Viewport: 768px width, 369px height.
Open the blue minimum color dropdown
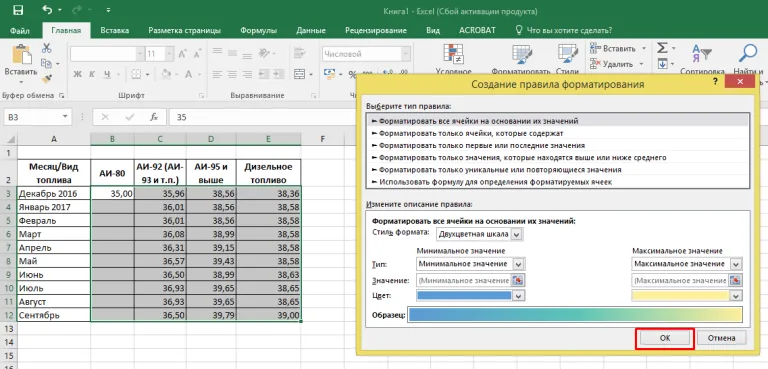519,295
